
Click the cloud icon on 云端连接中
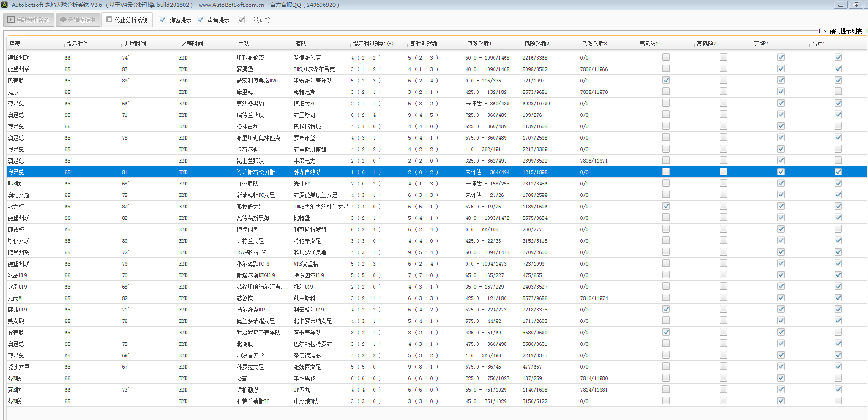[63, 20]
